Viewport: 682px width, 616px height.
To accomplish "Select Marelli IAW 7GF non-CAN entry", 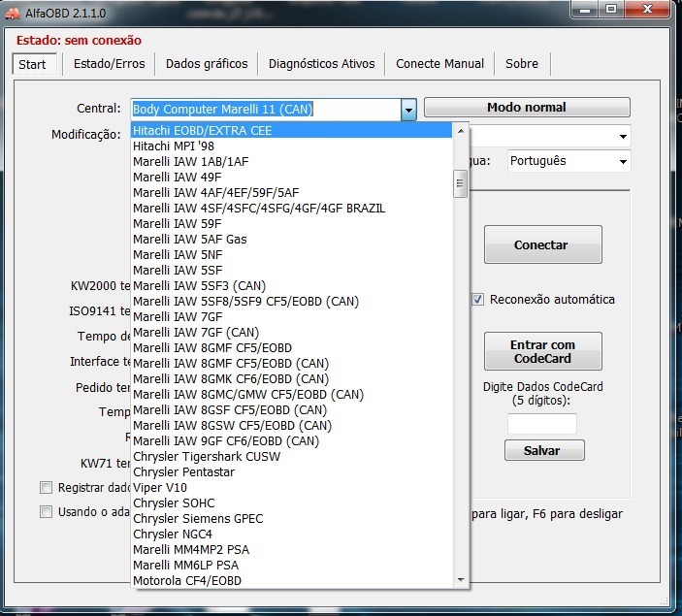I will coord(291,316).
